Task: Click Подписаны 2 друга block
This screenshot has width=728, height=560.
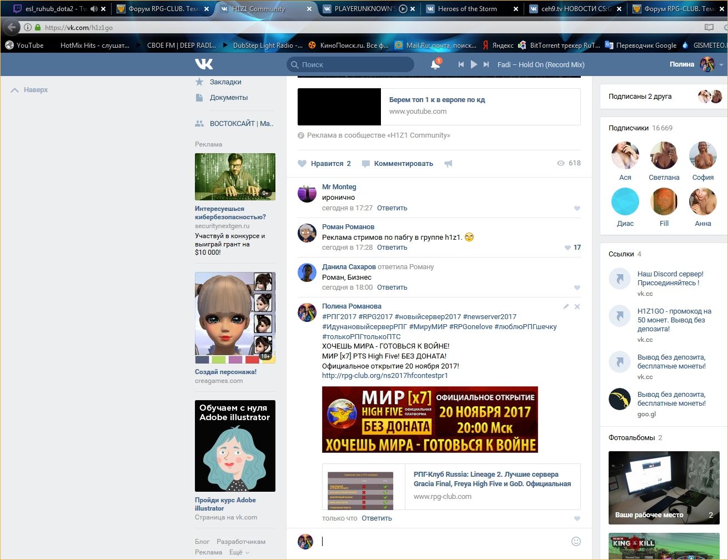Action: (x=664, y=97)
